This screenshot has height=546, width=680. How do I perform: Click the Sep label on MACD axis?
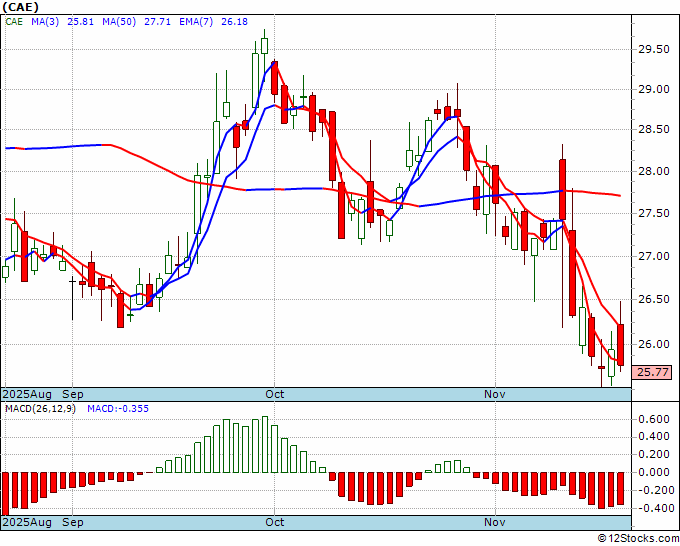coord(73,522)
